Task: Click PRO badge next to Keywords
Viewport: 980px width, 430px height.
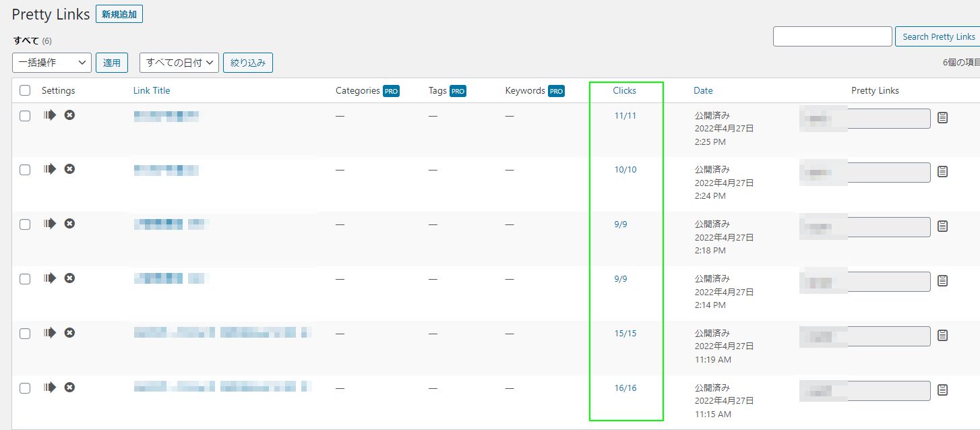Action: pos(556,91)
